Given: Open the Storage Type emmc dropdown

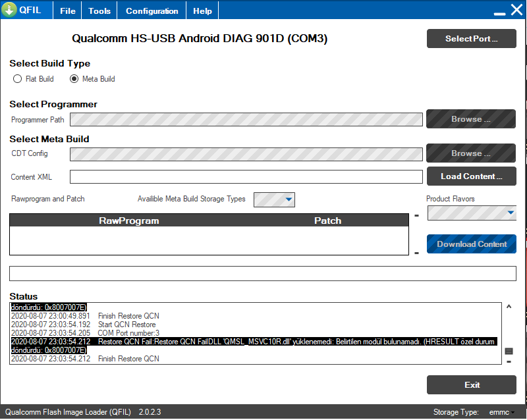Looking at the screenshot, I should (501, 412).
